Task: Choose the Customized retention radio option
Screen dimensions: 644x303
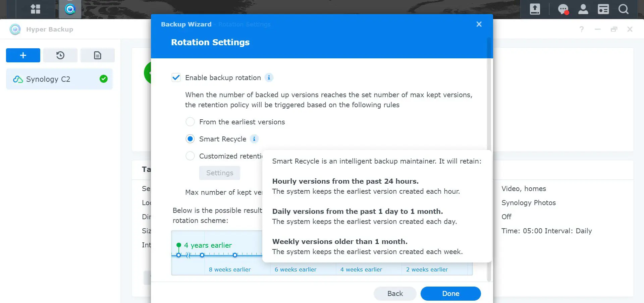Action: [x=190, y=156]
